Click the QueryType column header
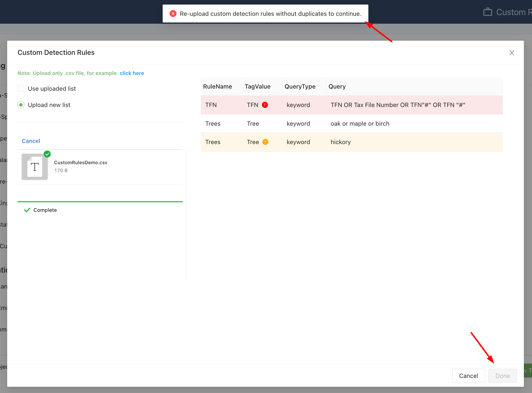 point(300,86)
